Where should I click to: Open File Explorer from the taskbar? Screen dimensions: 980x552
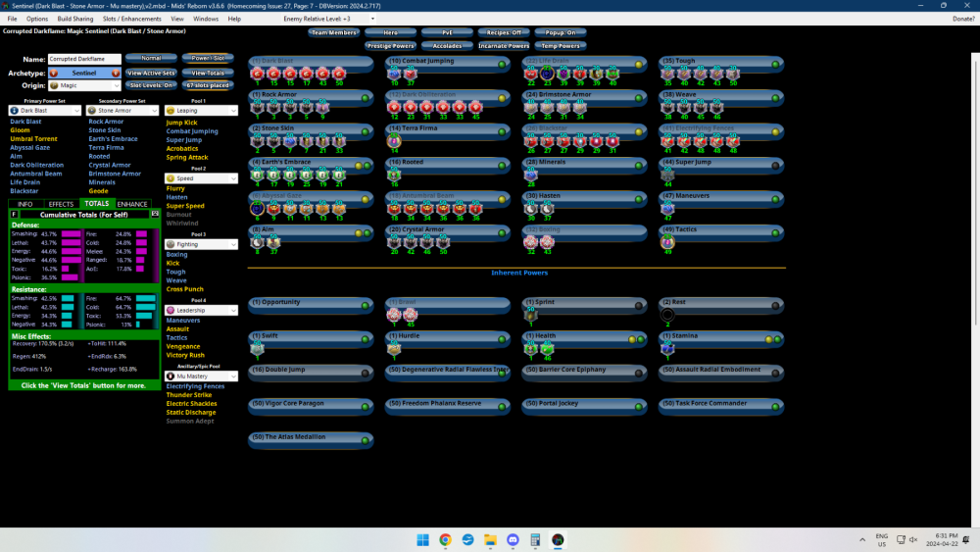(490, 540)
